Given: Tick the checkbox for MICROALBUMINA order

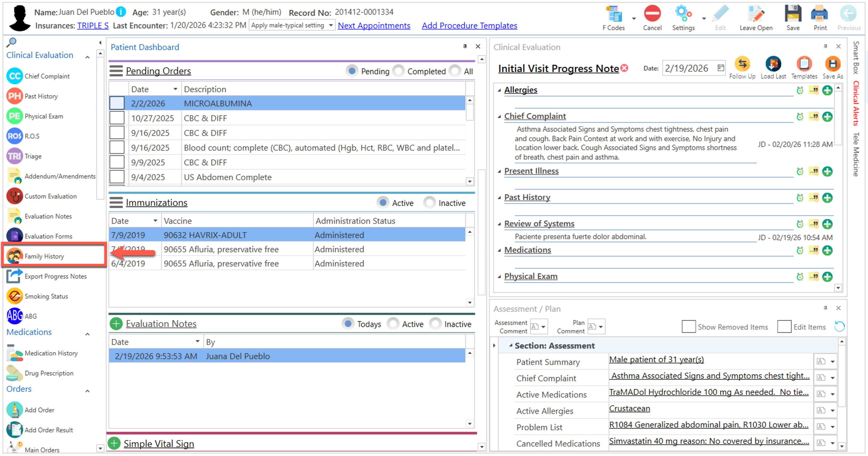Looking at the screenshot, I should click(117, 103).
